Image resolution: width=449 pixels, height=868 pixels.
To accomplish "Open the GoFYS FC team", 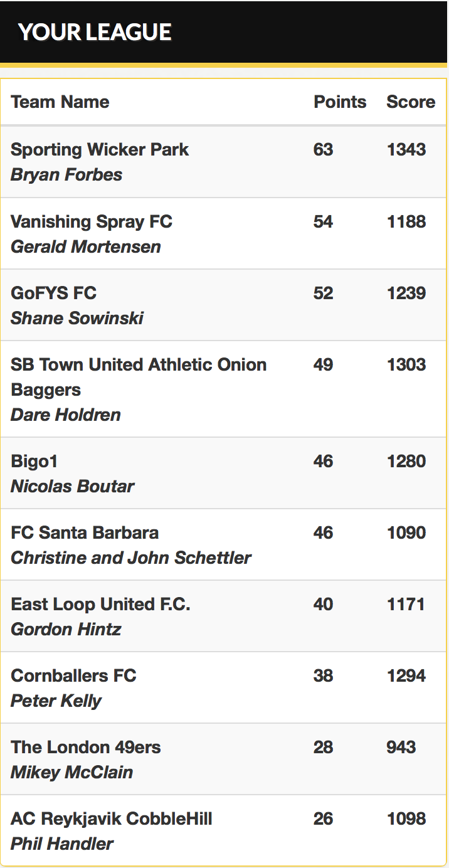I will tap(54, 293).
